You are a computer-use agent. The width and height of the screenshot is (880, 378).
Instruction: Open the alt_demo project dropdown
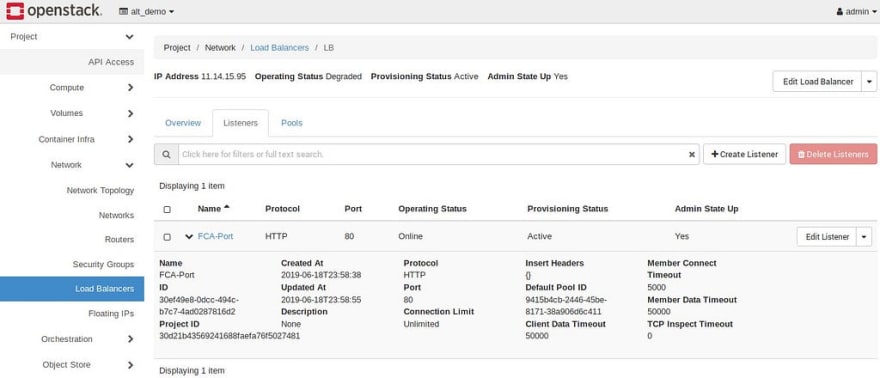146,11
